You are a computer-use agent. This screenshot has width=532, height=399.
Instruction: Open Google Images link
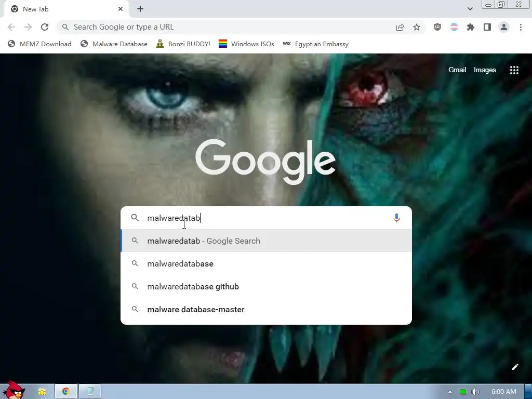coord(485,70)
